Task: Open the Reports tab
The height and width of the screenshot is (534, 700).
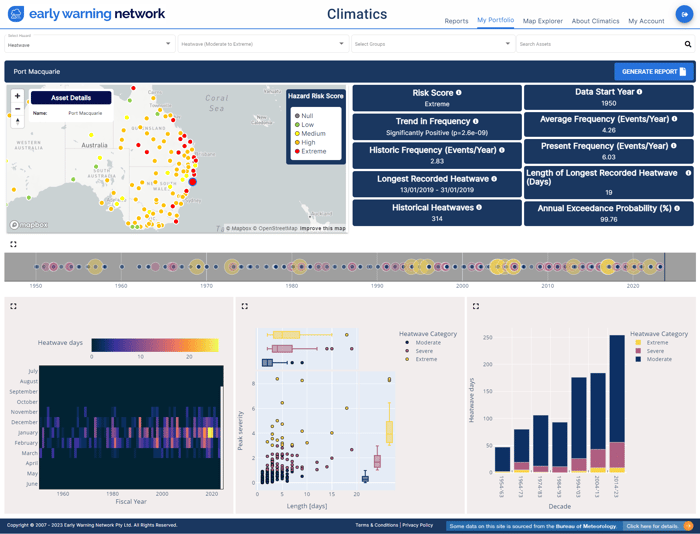Action: 456,21
